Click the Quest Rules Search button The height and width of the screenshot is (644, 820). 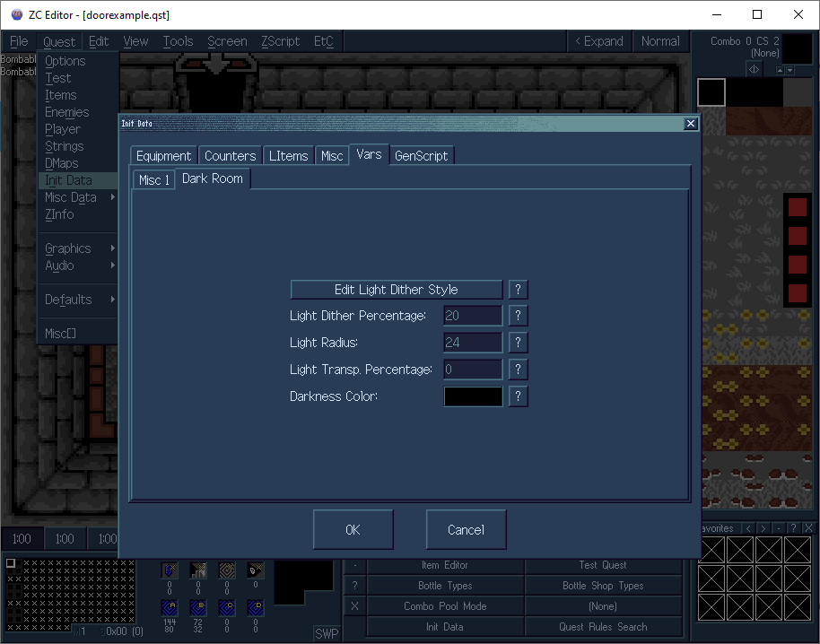click(x=603, y=627)
